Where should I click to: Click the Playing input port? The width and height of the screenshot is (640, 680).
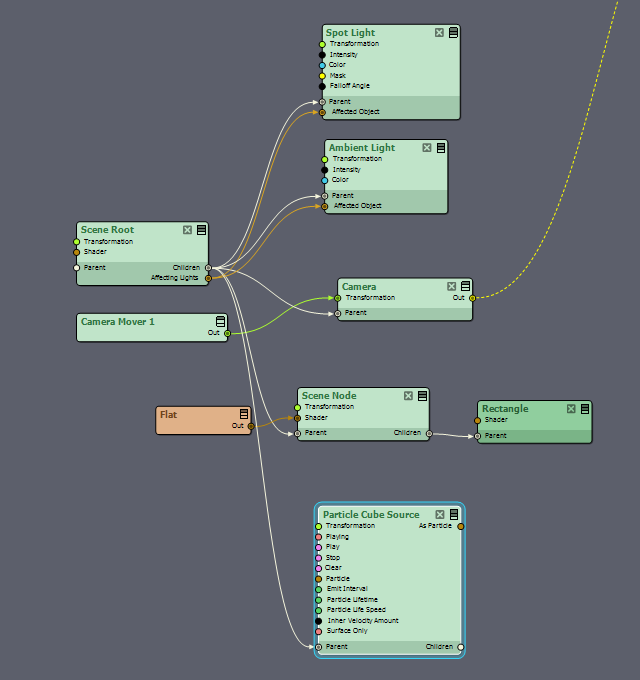pyautogui.click(x=319, y=537)
